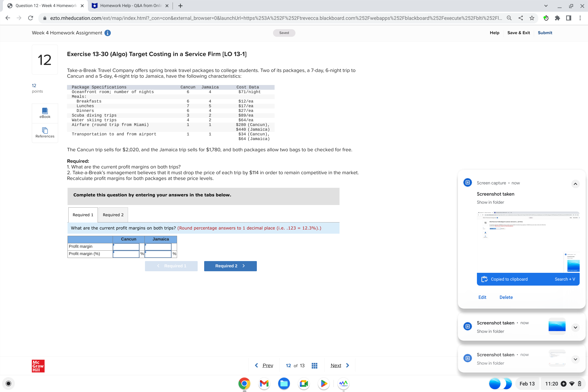Viewport: 588px width, 392px height.
Task: Open the References panel
Action: click(x=45, y=133)
